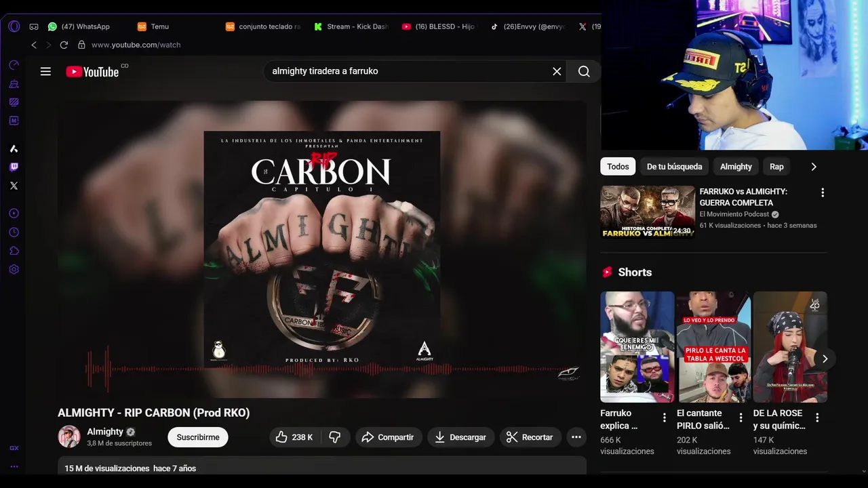Viewport: 868px width, 488px height.
Task: Open FARRUKO vs ALMIGHTY: GUERRA COMPLETA title
Action: coord(743,197)
